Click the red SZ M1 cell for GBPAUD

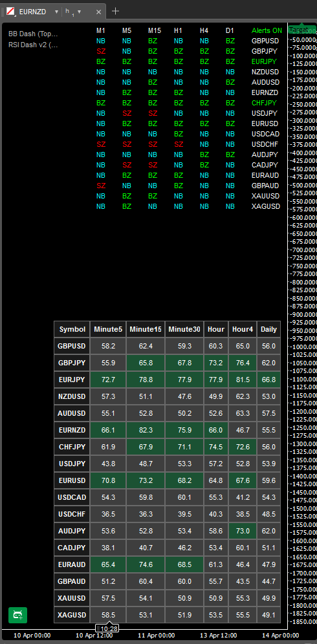click(101, 186)
